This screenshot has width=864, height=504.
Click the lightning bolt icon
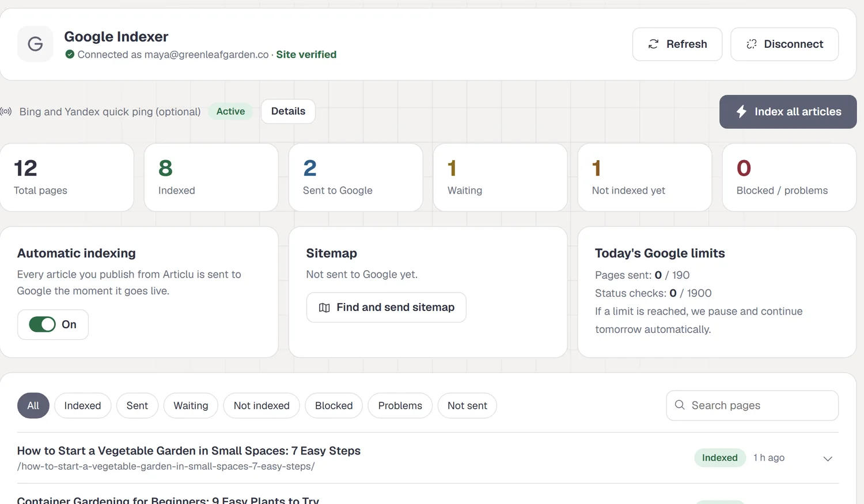tap(741, 111)
